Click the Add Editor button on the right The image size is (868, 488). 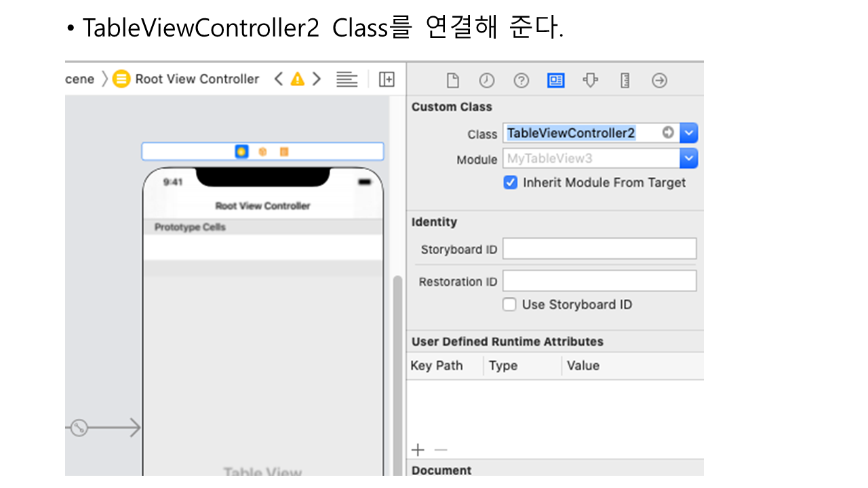tap(387, 79)
